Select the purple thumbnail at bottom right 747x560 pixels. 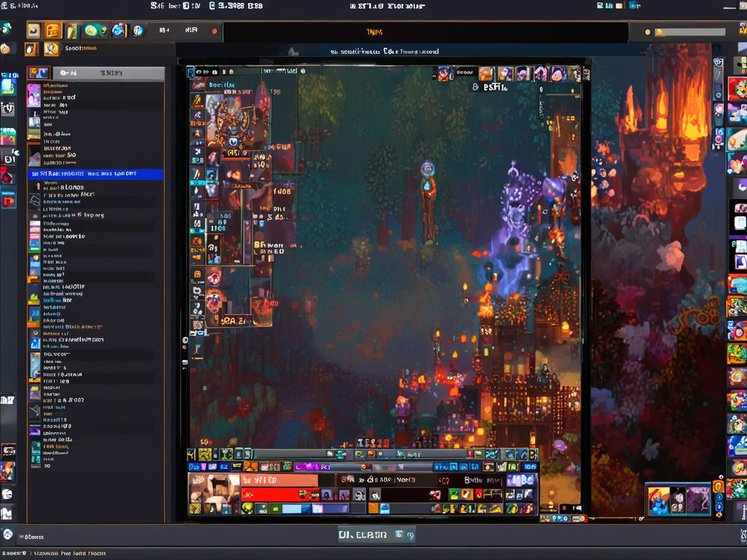pyautogui.click(x=697, y=501)
